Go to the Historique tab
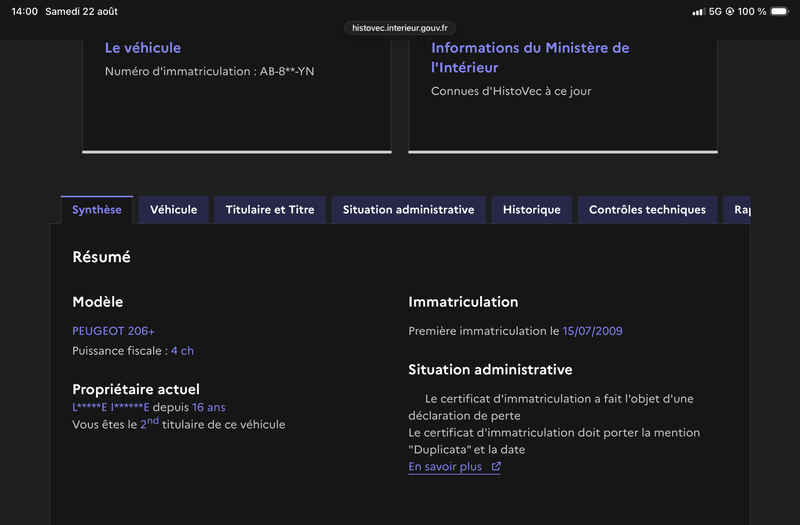This screenshot has height=525, width=800. pyautogui.click(x=532, y=210)
